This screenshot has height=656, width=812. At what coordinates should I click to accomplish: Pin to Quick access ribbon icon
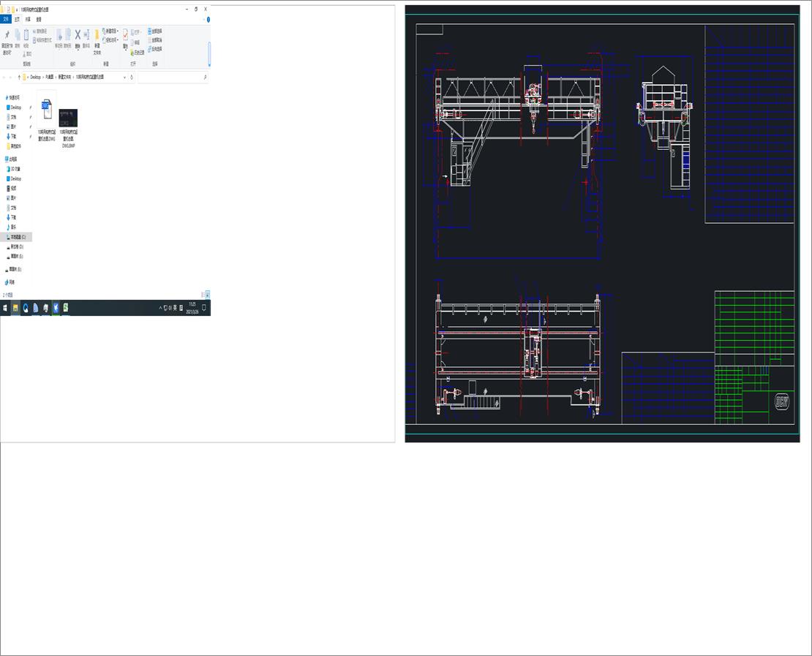coord(7,35)
